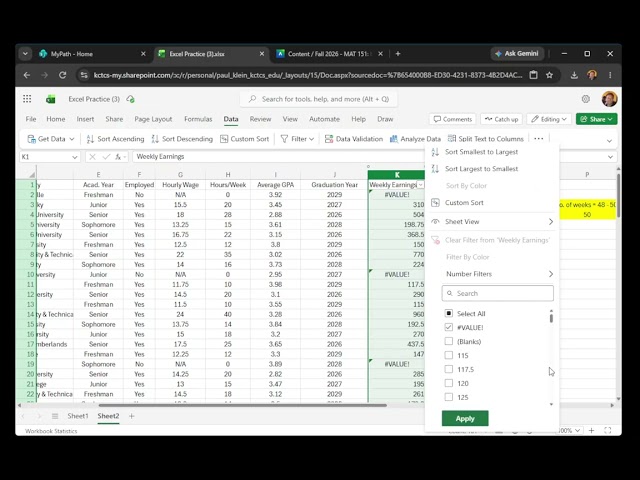Open the browser three-dot menu
Image resolution: width=640 pixels, height=480 pixels.
coord(610,75)
